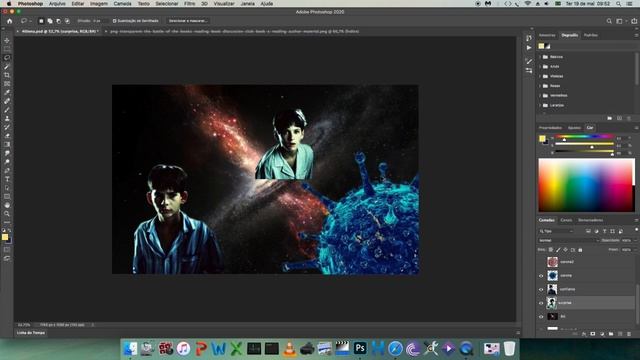Create new adjustment layer icon

(602, 334)
